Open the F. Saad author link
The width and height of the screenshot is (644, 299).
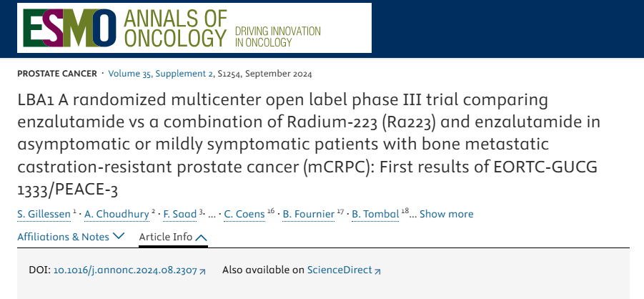pos(180,214)
